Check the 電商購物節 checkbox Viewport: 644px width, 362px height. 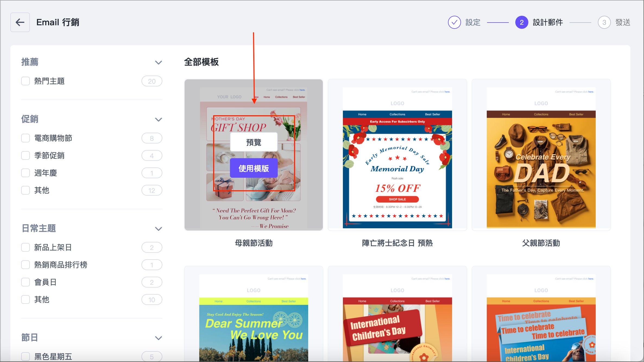[26, 138]
